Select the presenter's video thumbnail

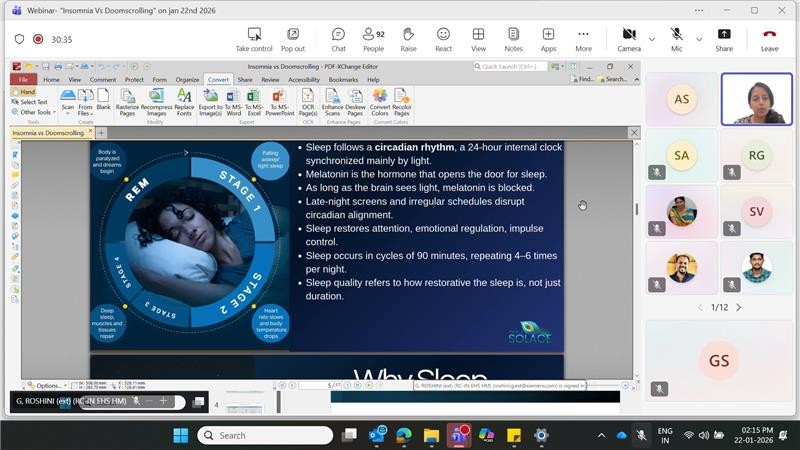click(756, 99)
